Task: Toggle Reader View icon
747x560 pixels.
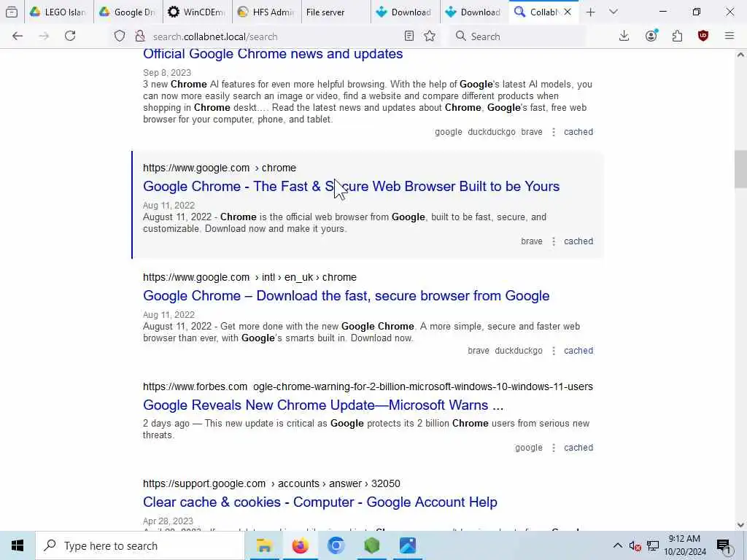Action: click(x=409, y=36)
